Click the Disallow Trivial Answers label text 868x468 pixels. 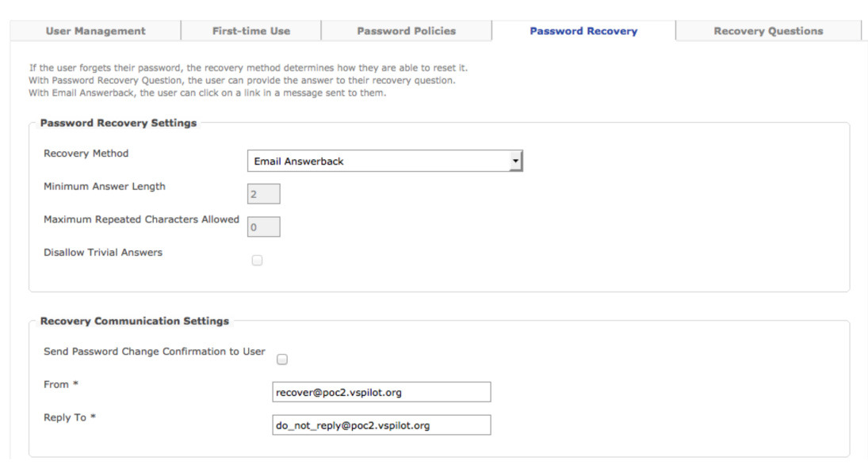click(103, 253)
